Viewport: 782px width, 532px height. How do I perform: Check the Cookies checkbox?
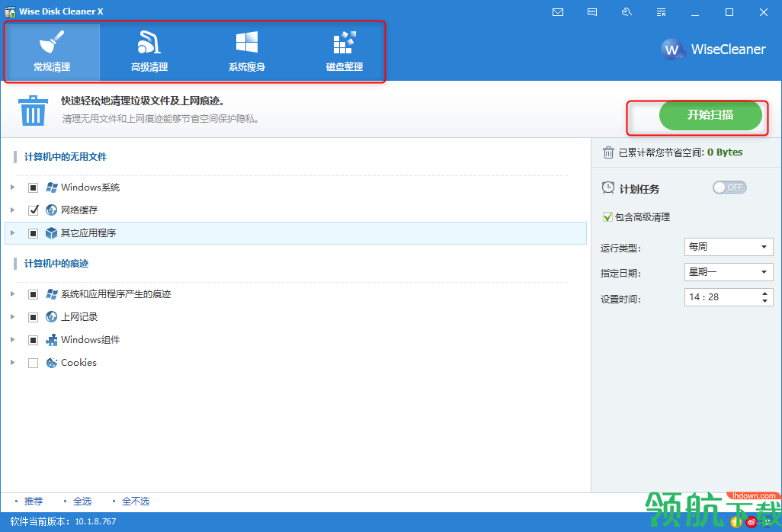pos(33,363)
